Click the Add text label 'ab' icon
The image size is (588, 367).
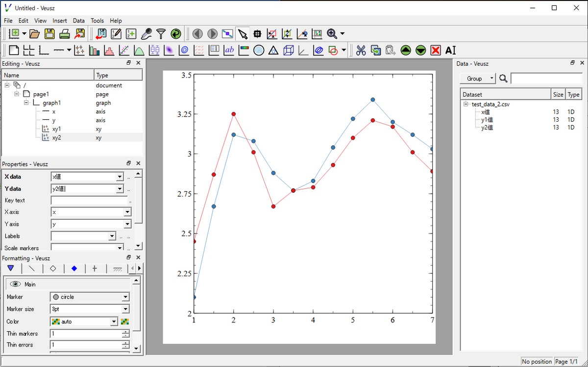[x=229, y=50]
